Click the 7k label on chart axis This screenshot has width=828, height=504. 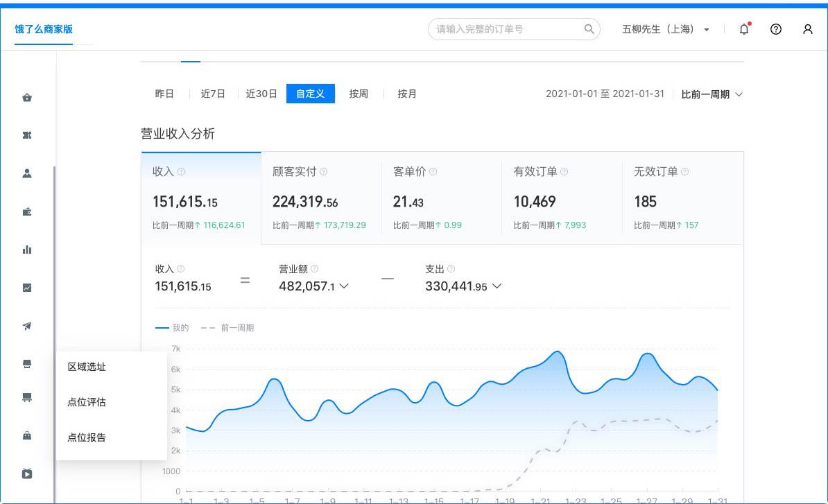[176, 348]
